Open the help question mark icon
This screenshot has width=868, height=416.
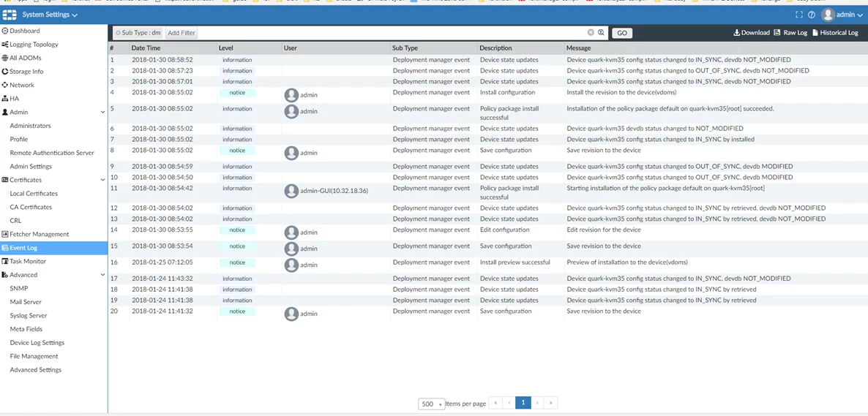click(x=812, y=15)
